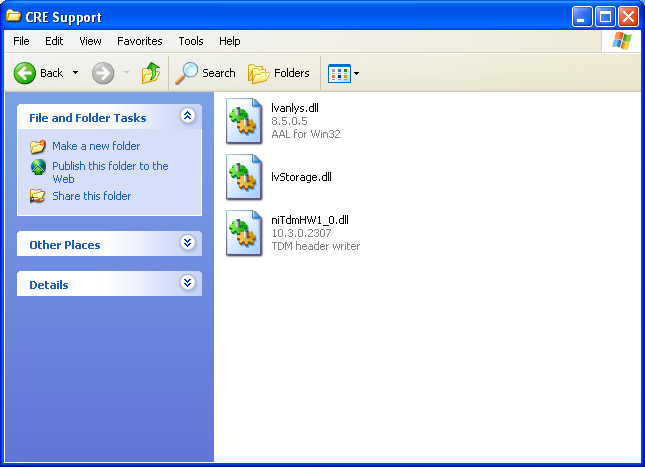
Task: Click the lvStorage.dll file name
Action: click(x=301, y=177)
